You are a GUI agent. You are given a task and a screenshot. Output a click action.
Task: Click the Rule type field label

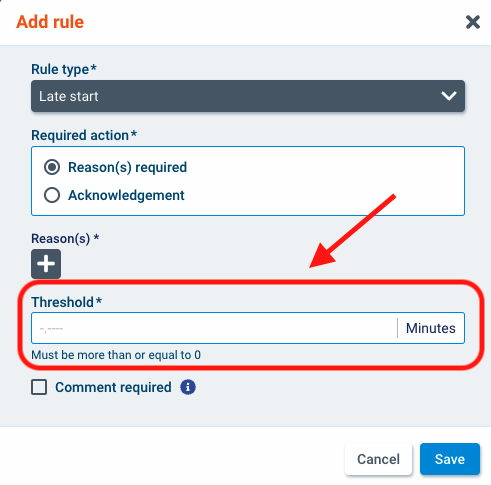64,69
